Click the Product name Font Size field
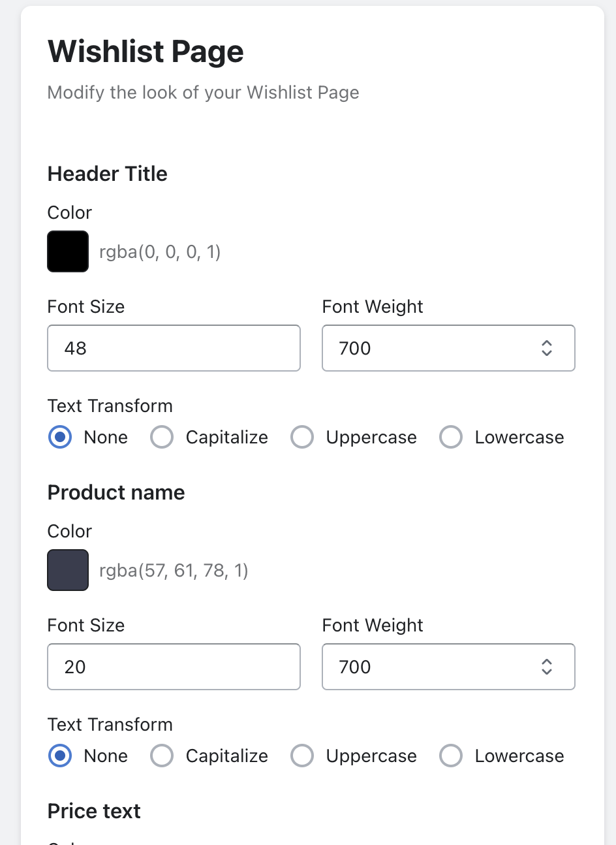The width and height of the screenshot is (616, 845). pos(174,667)
